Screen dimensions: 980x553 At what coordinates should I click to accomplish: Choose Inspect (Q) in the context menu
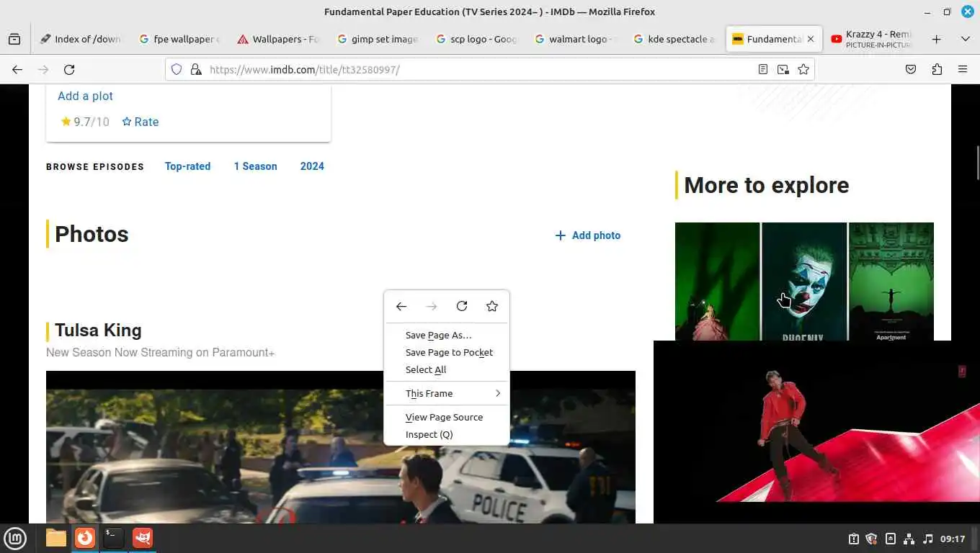(x=447, y=434)
